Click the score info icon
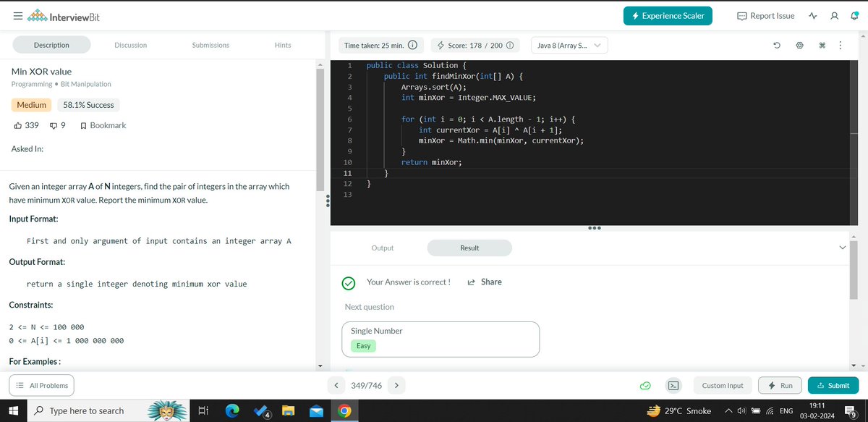The image size is (868, 422). 510,45
